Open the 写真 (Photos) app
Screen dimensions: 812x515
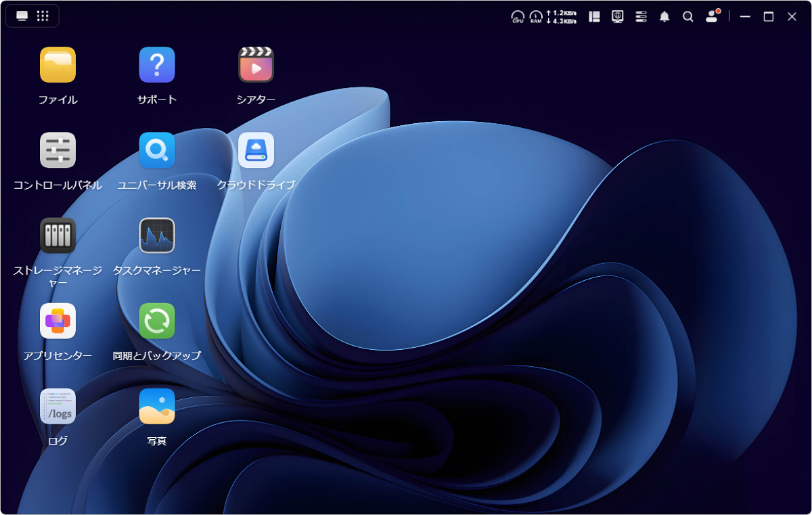[x=157, y=406]
